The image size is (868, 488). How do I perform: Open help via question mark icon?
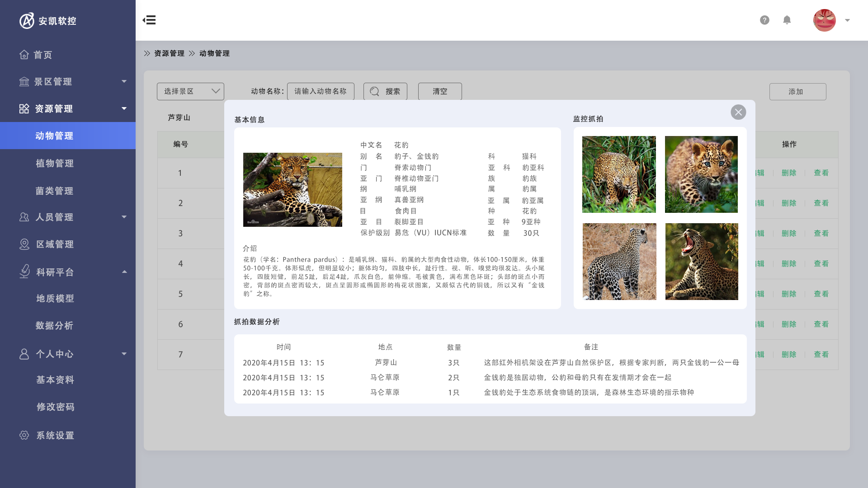point(764,20)
